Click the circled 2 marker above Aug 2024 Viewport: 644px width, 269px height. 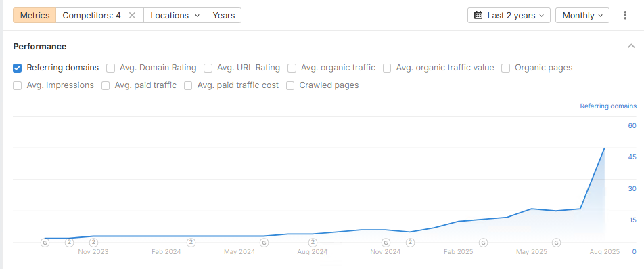(x=313, y=243)
